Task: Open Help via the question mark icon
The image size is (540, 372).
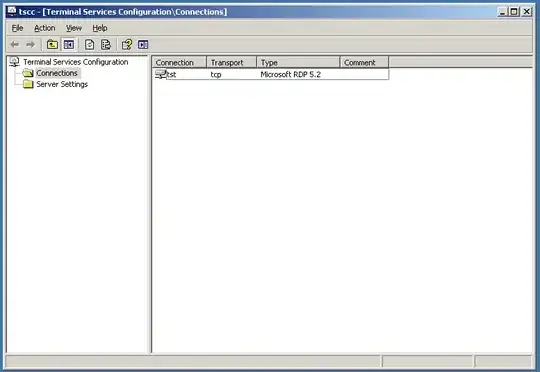Action: (127, 44)
